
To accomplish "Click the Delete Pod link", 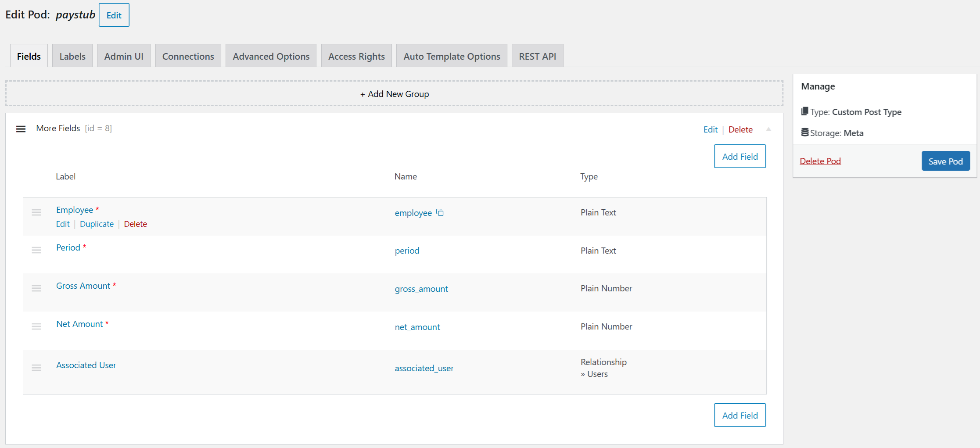I will coord(820,161).
